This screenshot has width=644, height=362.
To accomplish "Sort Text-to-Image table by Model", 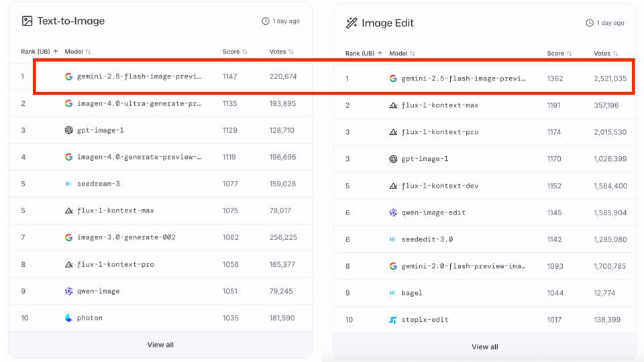I will (x=78, y=52).
